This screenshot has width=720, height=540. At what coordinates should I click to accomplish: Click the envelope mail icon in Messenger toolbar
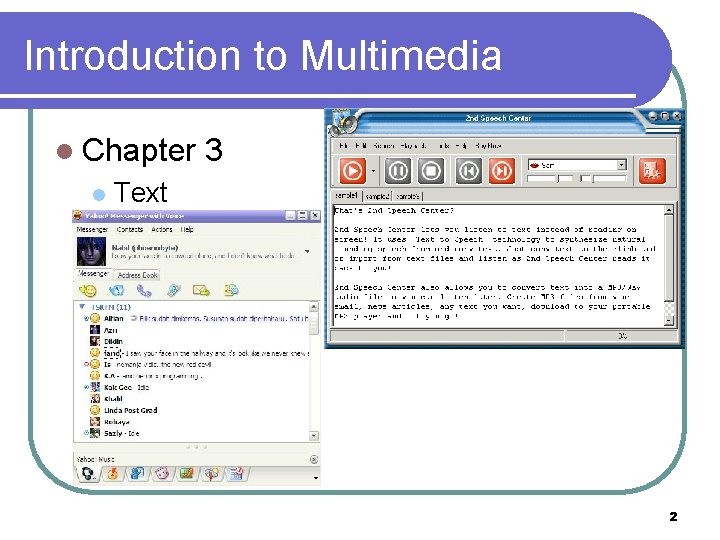[x=201, y=291]
